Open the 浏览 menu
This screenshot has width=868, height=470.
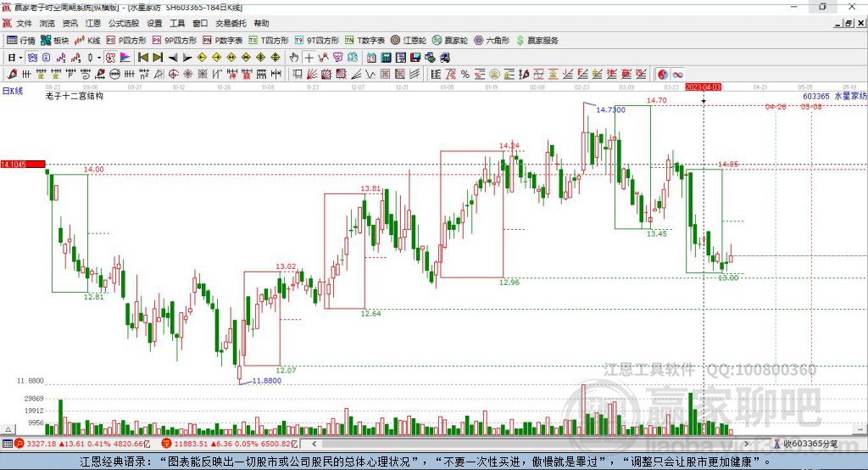point(47,23)
